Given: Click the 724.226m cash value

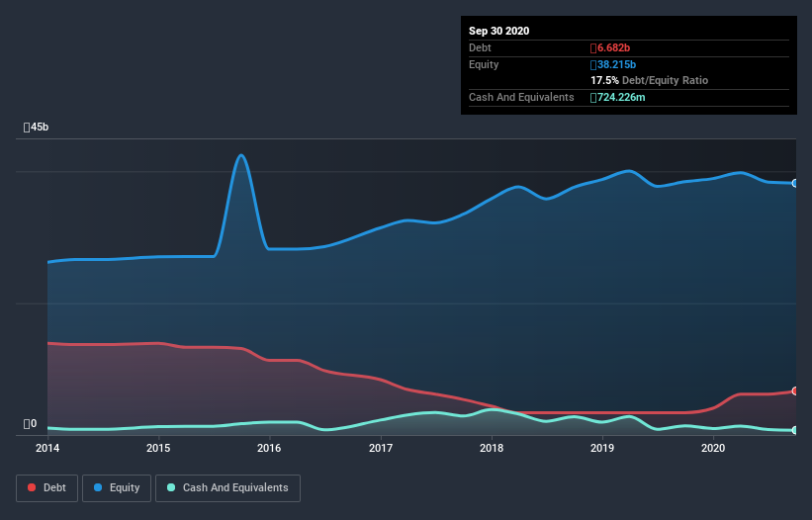Looking at the screenshot, I should tap(618, 97).
